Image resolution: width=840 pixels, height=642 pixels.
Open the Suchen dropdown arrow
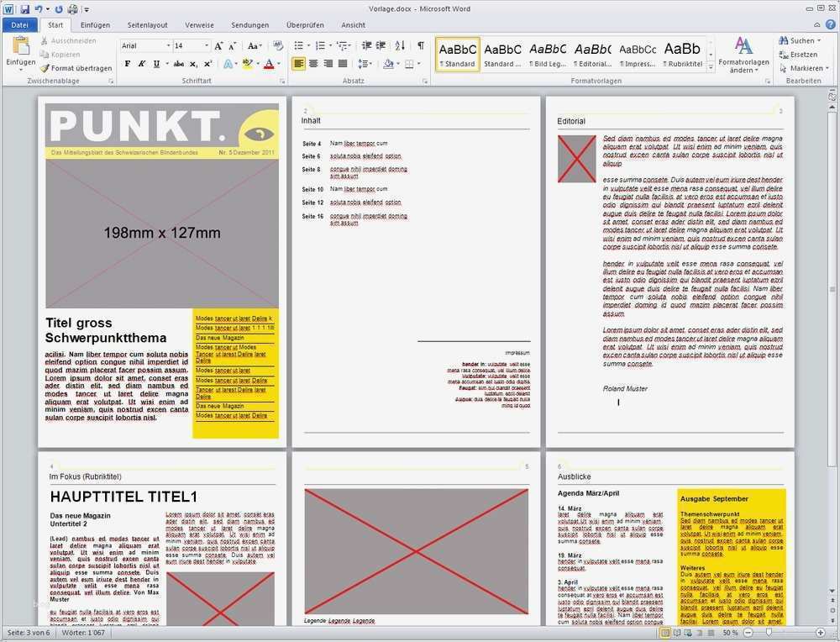(819, 40)
